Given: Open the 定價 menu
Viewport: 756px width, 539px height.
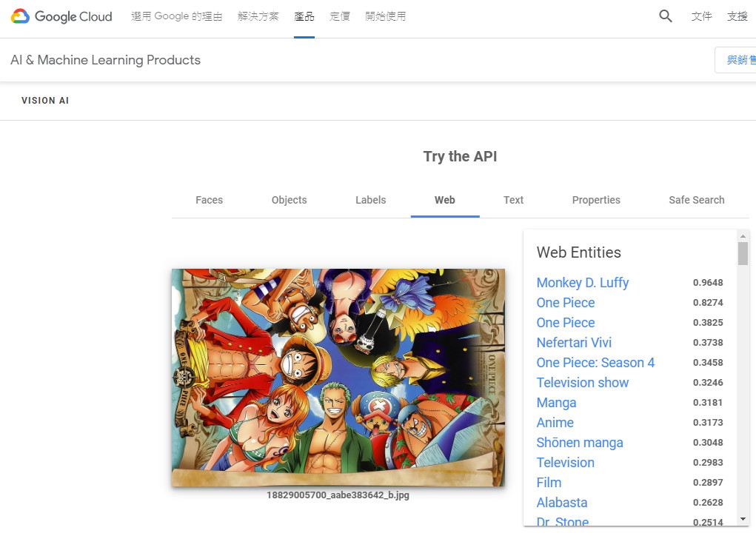Looking at the screenshot, I should tap(340, 16).
